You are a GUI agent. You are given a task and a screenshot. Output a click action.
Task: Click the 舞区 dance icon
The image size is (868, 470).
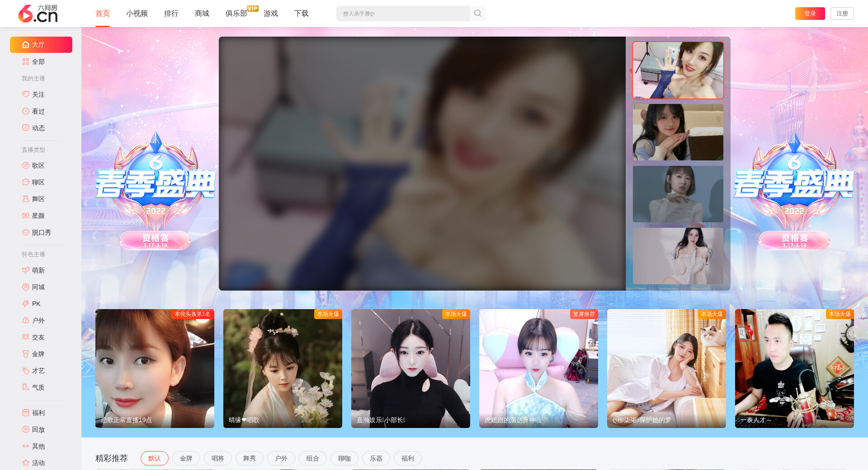(x=26, y=199)
